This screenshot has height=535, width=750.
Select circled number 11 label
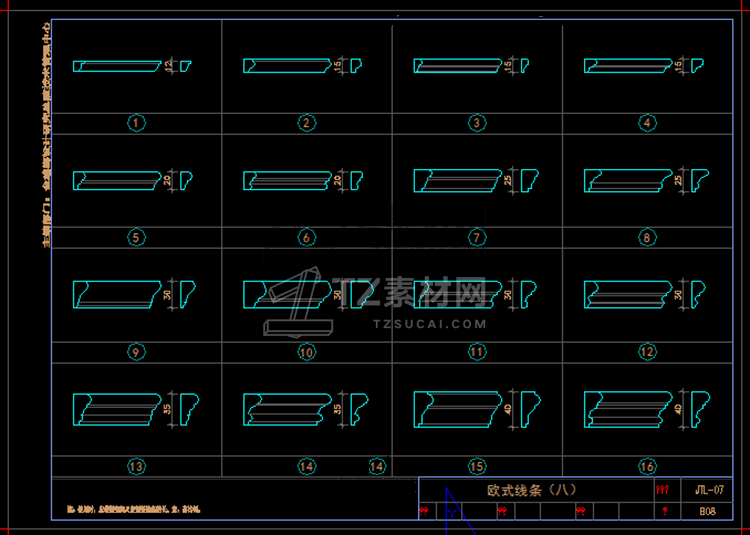tap(476, 352)
